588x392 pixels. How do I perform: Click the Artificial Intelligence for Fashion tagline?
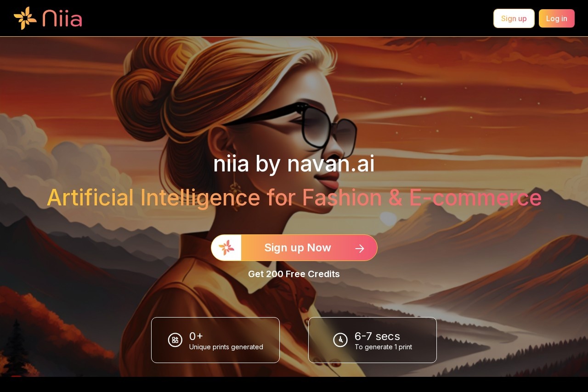[294, 198]
